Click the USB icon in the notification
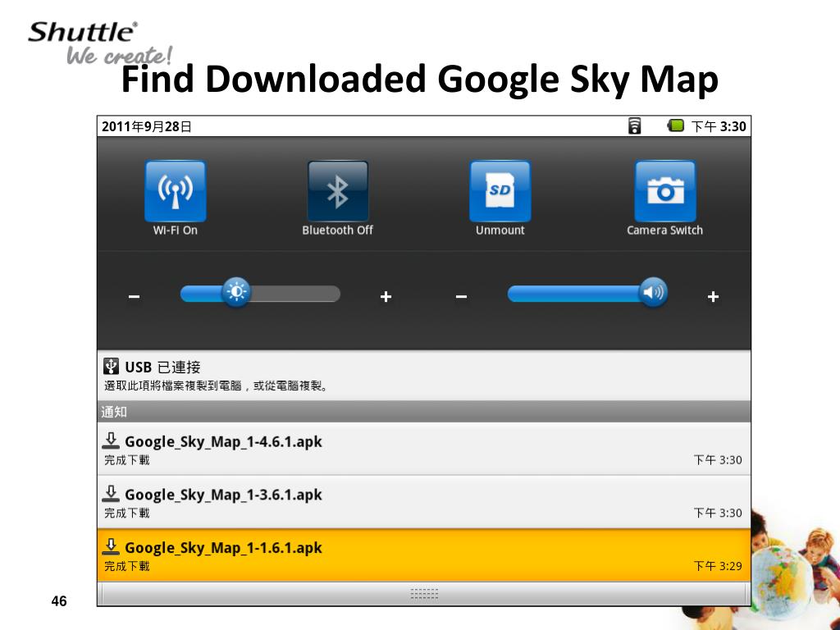 pos(111,366)
